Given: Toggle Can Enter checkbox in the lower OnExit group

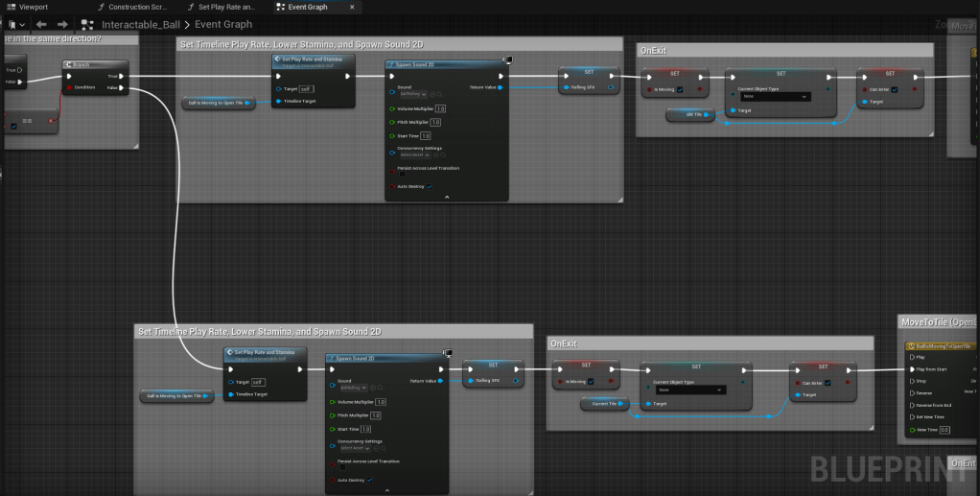Looking at the screenshot, I should coord(828,382).
